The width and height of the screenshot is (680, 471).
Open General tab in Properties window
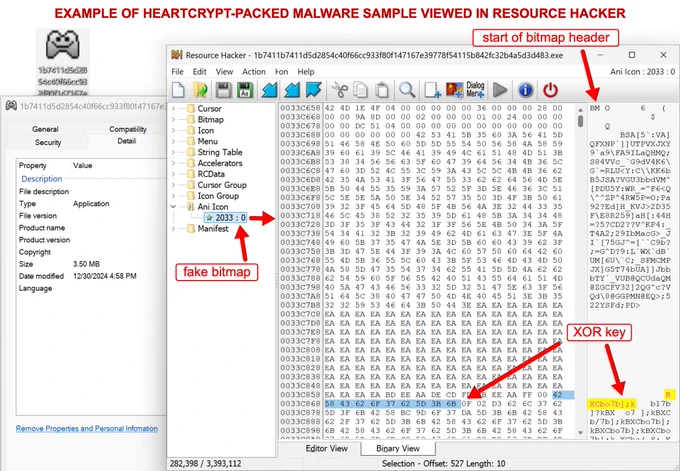pyautogui.click(x=45, y=129)
